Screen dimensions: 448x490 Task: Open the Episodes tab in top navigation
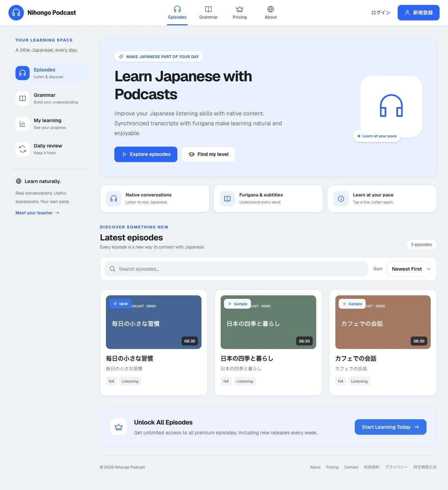point(177,13)
